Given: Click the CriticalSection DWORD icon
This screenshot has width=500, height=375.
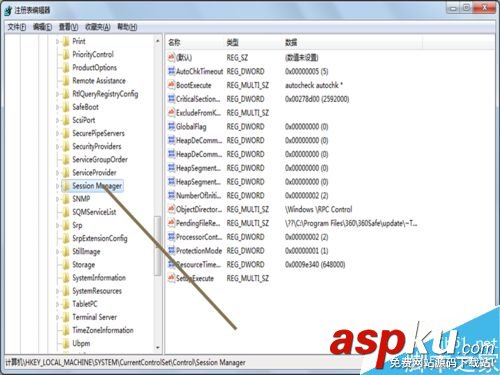Looking at the screenshot, I should pyautogui.click(x=171, y=99).
